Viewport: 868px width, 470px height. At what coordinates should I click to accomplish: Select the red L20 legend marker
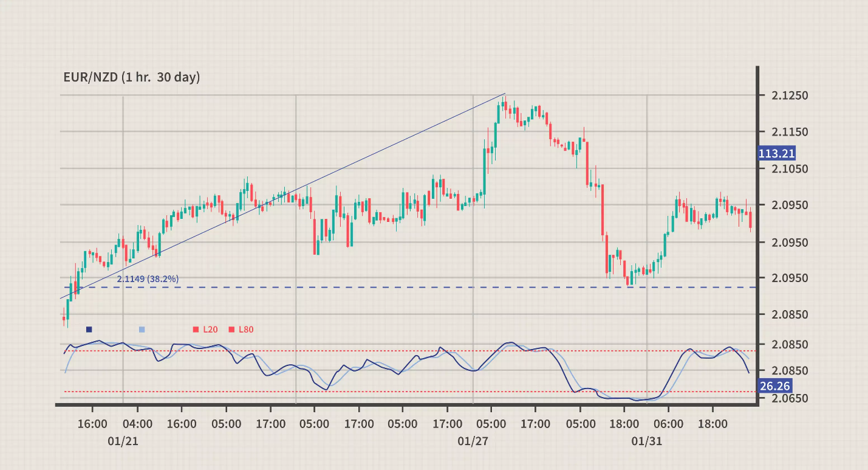pyautogui.click(x=196, y=330)
